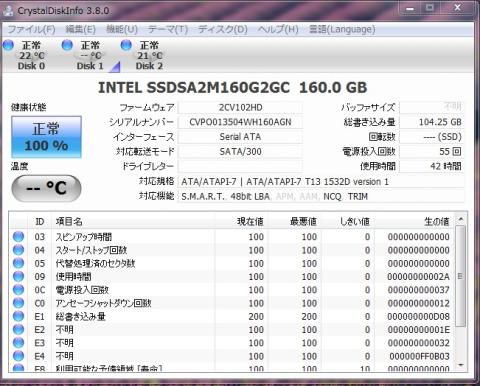Click raw value 000000FF0B03 in row E4
Screen dimensions: 480x386
[x=419, y=356]
